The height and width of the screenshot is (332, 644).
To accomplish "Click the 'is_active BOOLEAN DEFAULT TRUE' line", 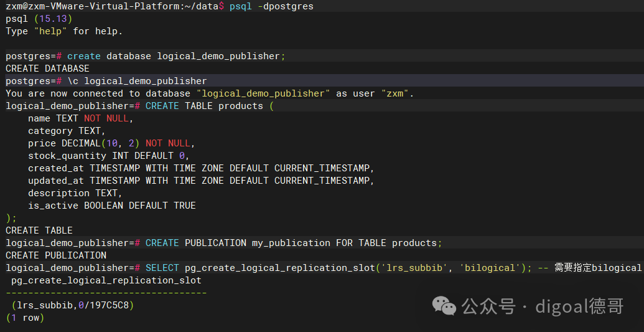I will (112, 206).
